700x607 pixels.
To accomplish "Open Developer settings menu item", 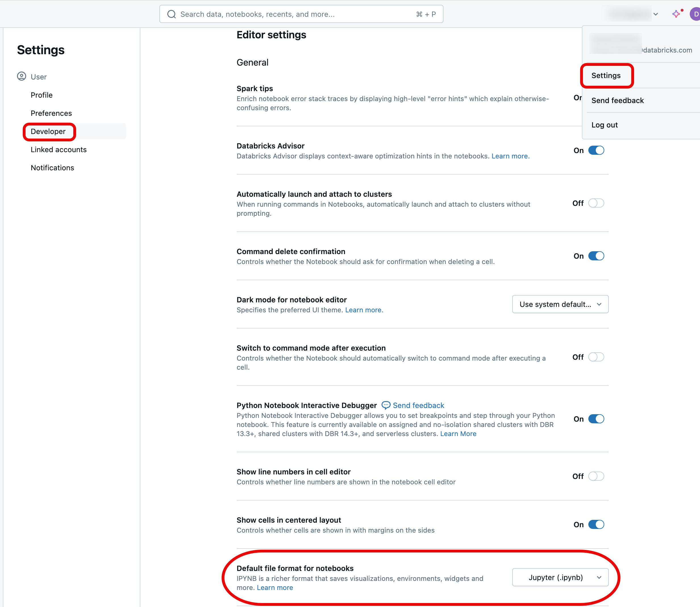I will coord(48,131).
